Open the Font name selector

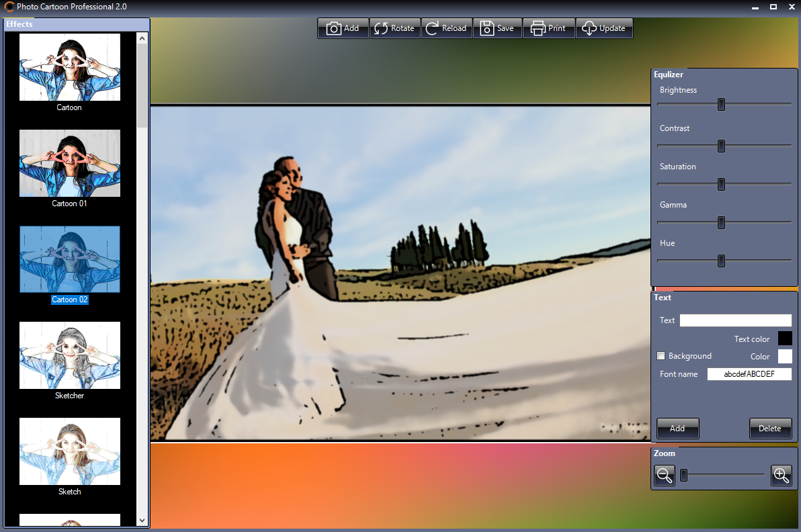pyautogui.click(x=749, y=374)
